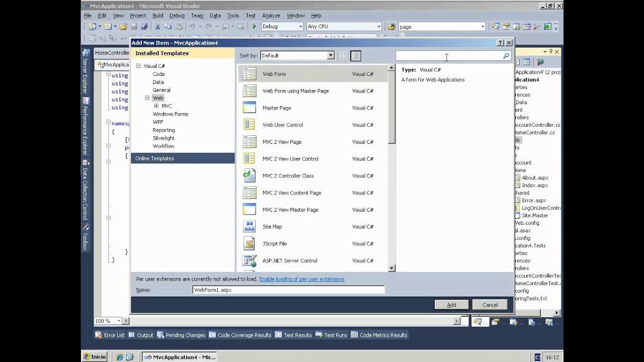Show the Output panel tab
The width and height of the screenshot is (644, 362).
[x=141, y=335]
